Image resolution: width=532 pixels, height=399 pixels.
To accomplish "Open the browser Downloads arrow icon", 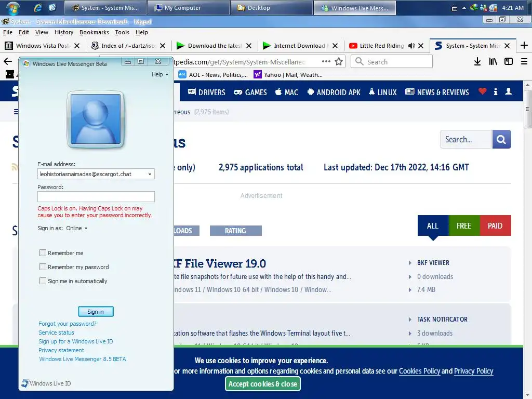I will 477,61.
